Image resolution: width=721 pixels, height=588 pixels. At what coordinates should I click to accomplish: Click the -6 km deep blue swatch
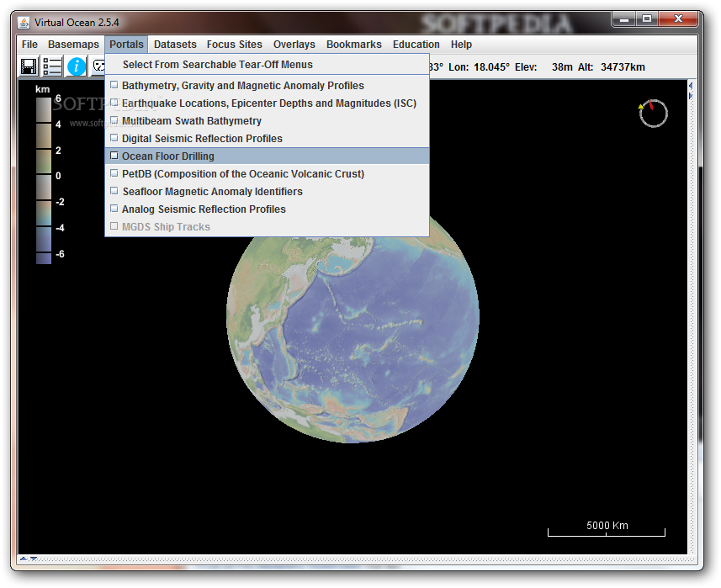44,258
